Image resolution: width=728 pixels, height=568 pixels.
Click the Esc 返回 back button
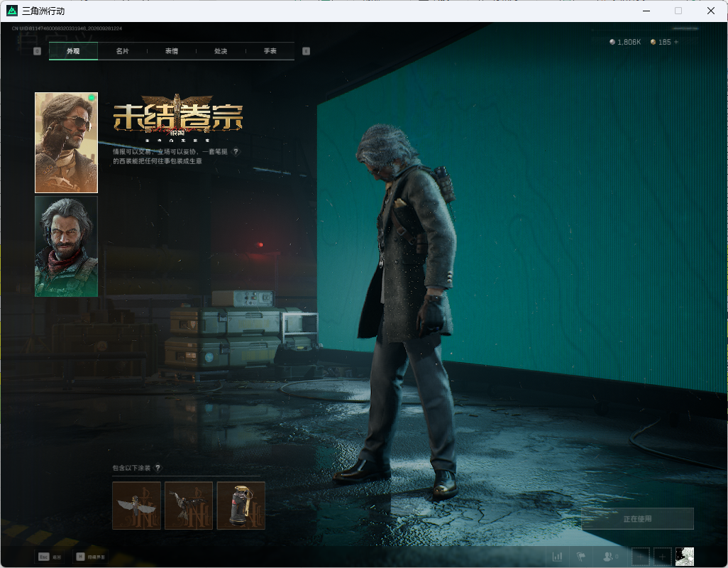(x=50, y=557)
